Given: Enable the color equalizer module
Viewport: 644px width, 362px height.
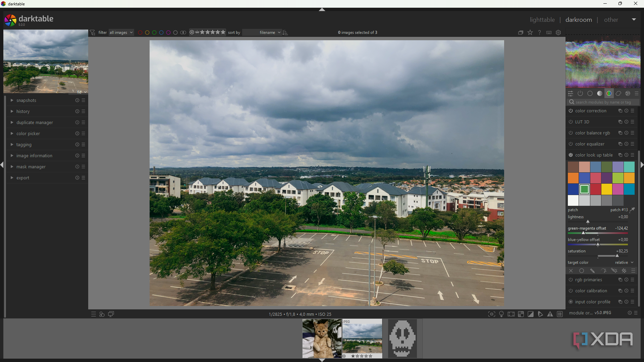Looking at the screenshot, I should tap(571, 144).
